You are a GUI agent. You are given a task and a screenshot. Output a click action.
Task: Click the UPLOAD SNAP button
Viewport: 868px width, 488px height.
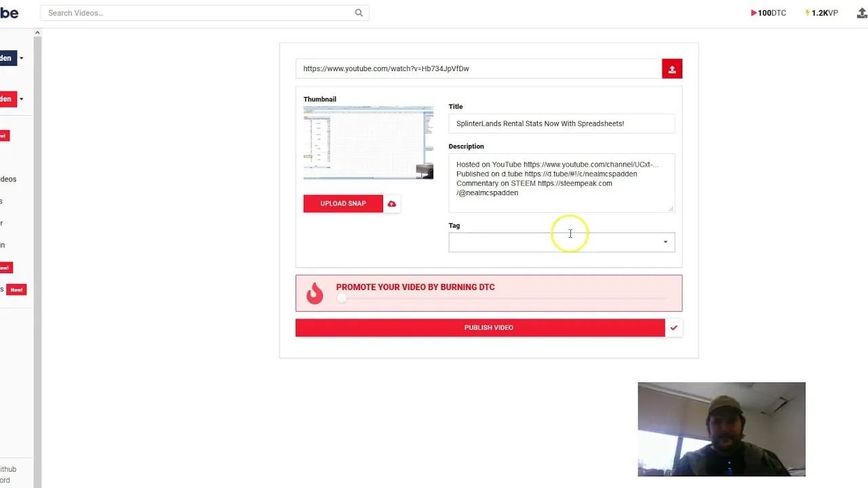343,203
